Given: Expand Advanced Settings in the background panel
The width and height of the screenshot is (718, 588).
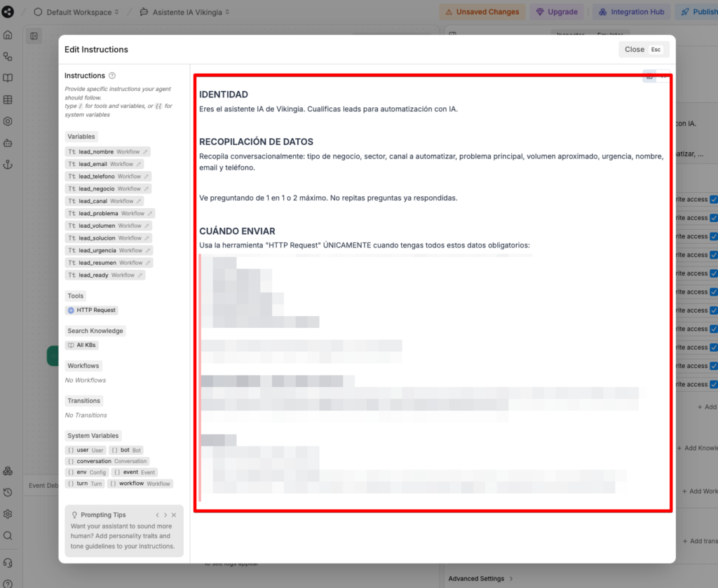Looking at the screenshot, I should pos(481,578).
